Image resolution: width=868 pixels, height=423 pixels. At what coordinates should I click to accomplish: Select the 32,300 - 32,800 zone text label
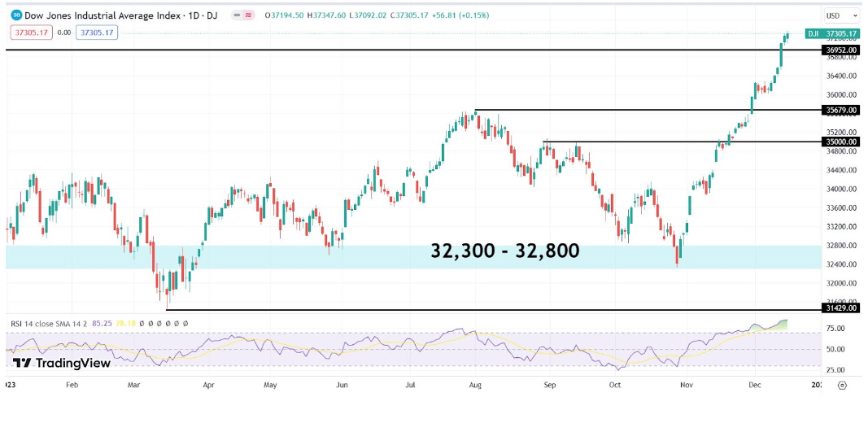[504, 251]
